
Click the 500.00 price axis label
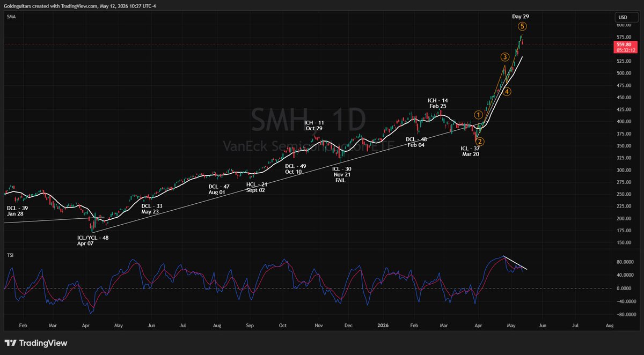pyautogui.click(x=624, y=73)
